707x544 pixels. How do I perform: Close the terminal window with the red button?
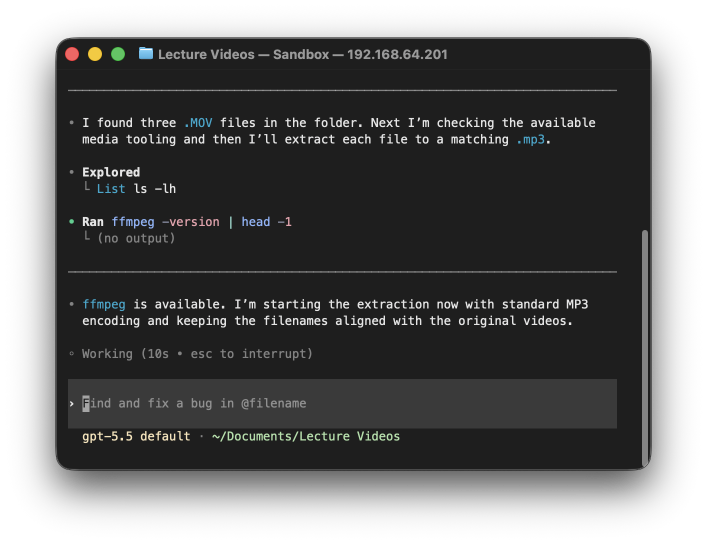tap(72, 54)
